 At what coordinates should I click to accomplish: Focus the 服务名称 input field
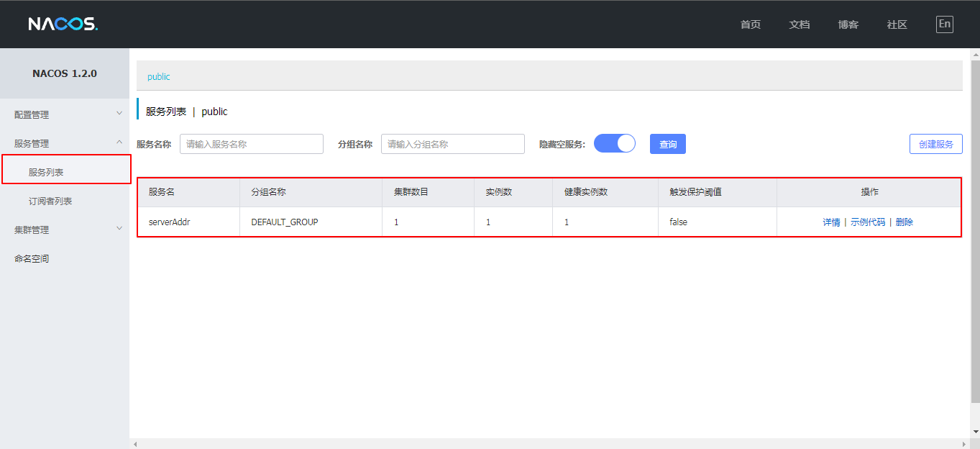point(251,144)
